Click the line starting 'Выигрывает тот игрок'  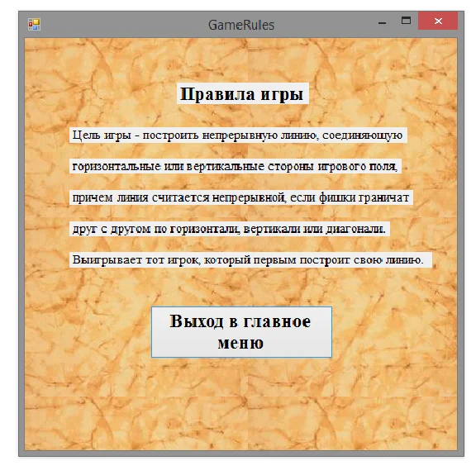pyautogui.click(x=250, y=260)
